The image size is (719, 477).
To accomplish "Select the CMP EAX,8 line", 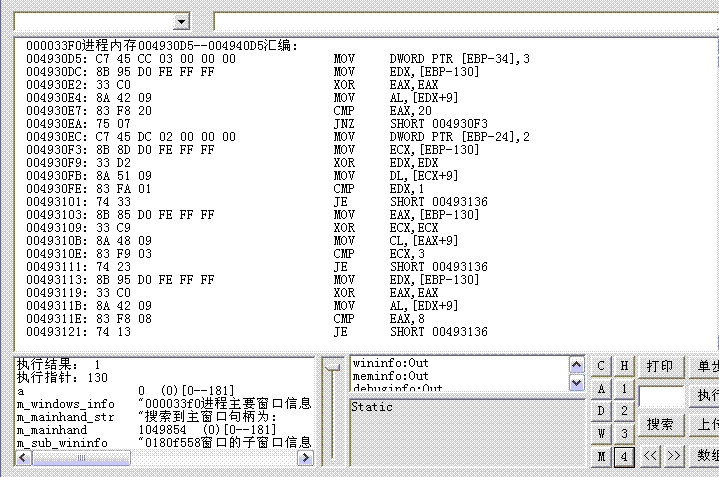I will click(x=225, y=318).
